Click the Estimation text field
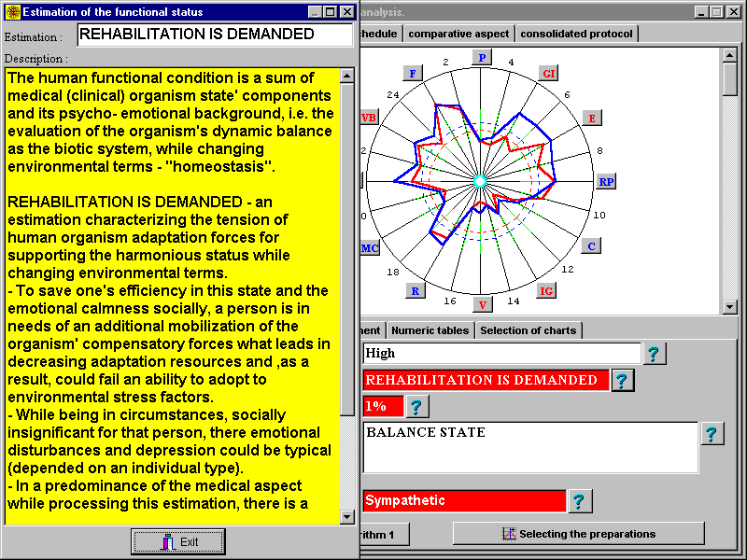 point(215,35)
